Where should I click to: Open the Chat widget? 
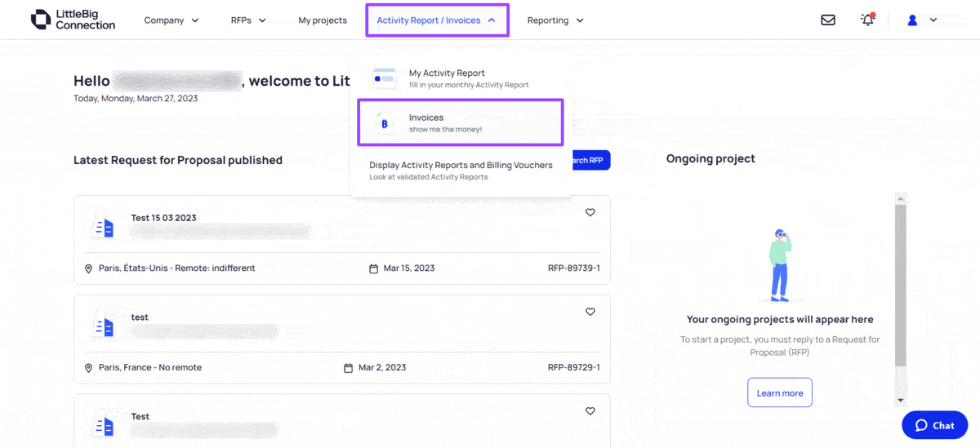935,425
